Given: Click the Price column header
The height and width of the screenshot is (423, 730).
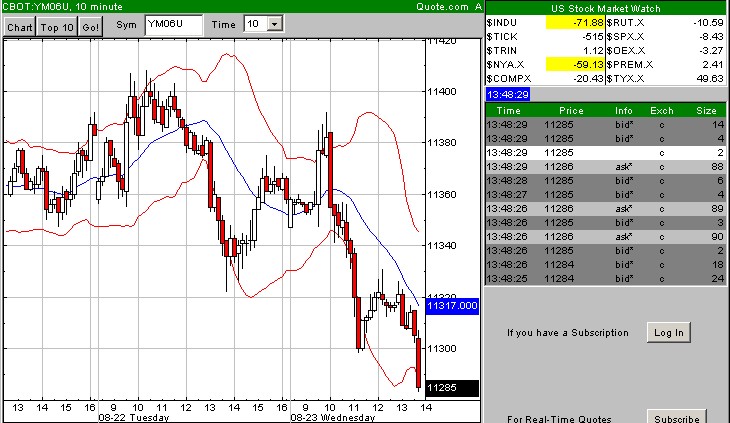Looking at the screenshot, I should click(571, 110).
